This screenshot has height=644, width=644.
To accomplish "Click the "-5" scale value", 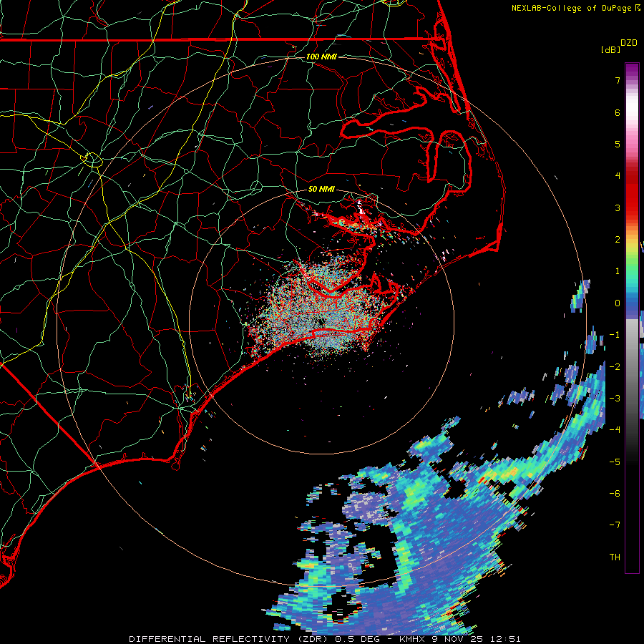I will click(x=615, y=462).
